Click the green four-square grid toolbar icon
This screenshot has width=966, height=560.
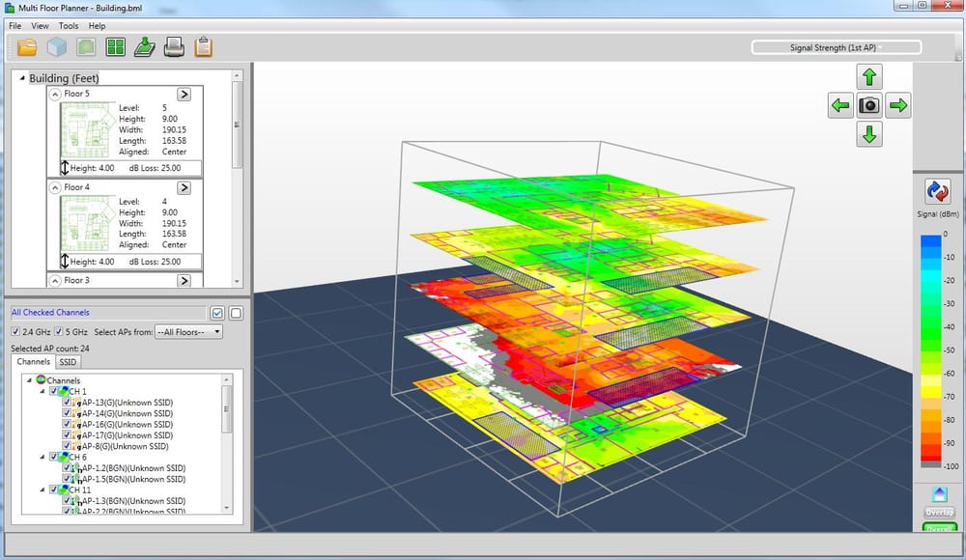click(x=116, y=46)
